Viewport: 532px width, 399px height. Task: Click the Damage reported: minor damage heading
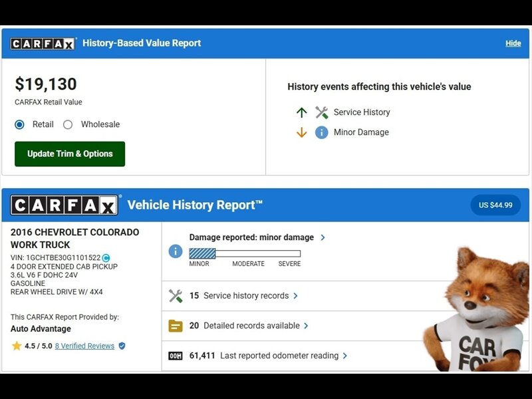point(251,237)
